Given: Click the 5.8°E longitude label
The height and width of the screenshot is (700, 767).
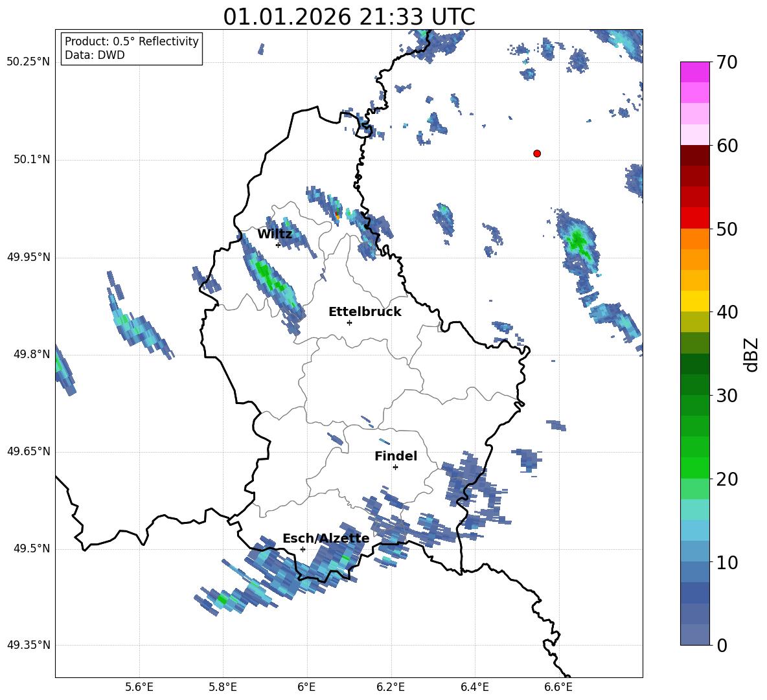Looking at the screenshot, I should pyautogui.click(x=223, y=687).
